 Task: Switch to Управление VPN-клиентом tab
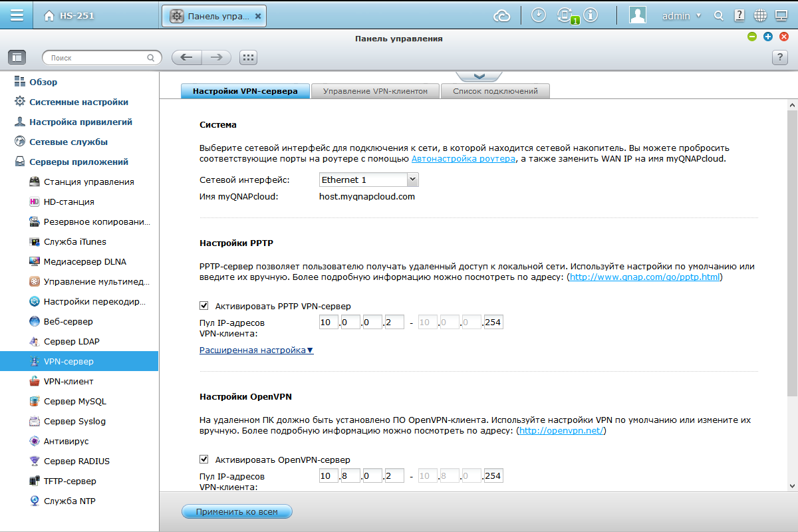coord(375,91)
